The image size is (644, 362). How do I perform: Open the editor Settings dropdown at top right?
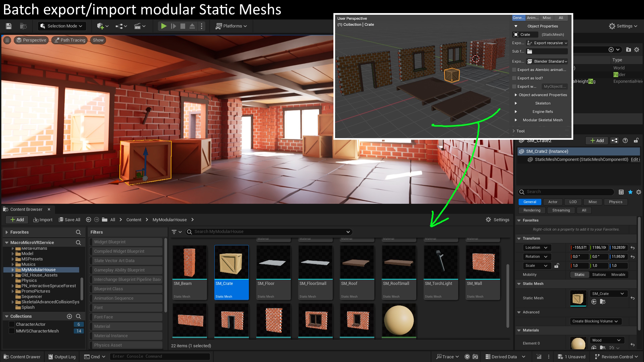[x=623, y=26]
